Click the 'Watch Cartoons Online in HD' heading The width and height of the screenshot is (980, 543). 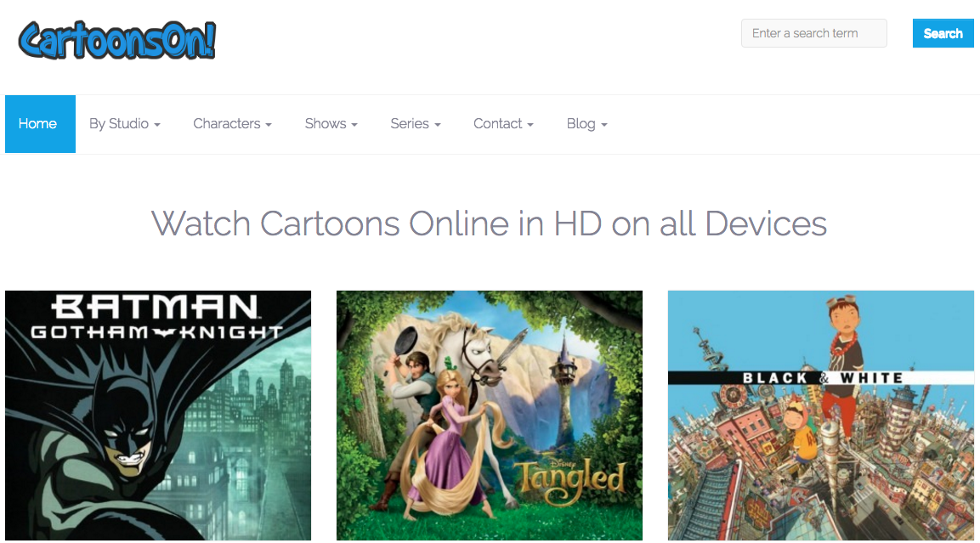click(x=490, y=223)
